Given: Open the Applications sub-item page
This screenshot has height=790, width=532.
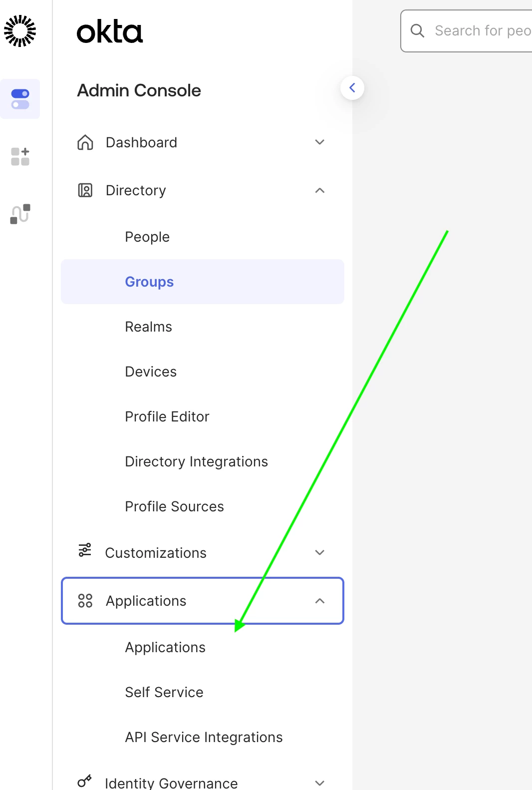Looking at the screenshot, I should [203, 647].
